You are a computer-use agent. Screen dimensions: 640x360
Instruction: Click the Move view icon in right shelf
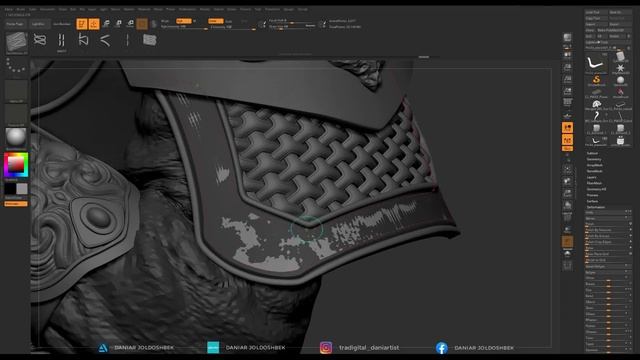click(567, 181)
